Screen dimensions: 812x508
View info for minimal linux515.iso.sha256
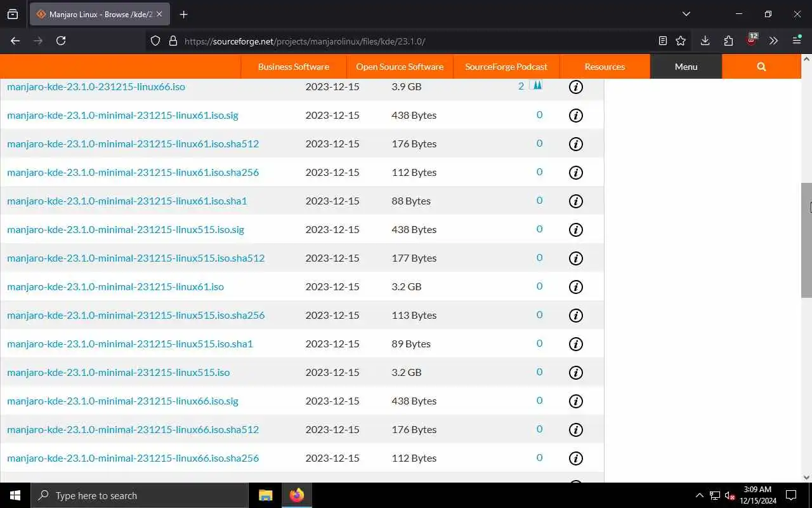click(576, 315)
